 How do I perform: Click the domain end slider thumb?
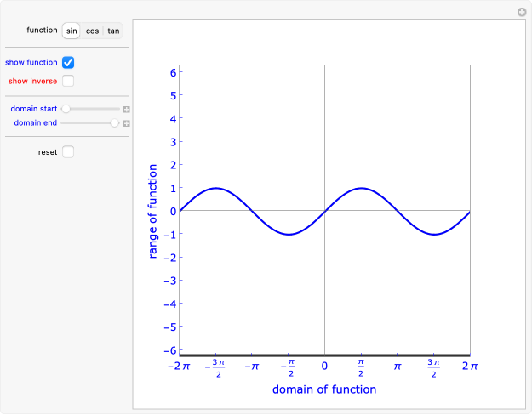[x=115, y=122]
